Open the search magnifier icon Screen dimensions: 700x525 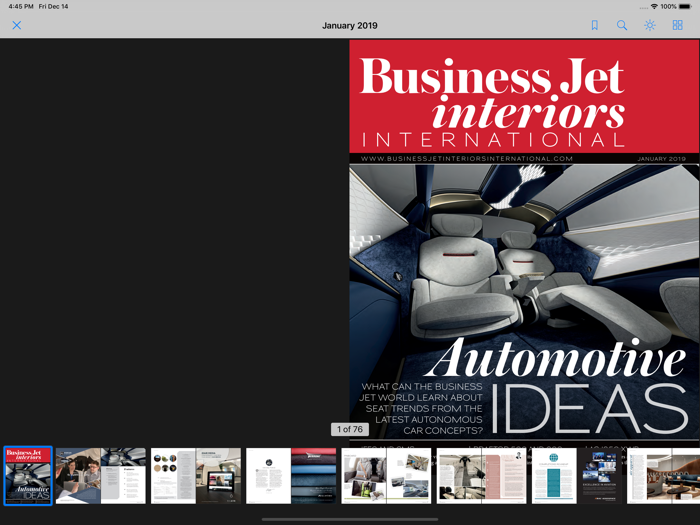pyautogui.click(x=622, y=25)
